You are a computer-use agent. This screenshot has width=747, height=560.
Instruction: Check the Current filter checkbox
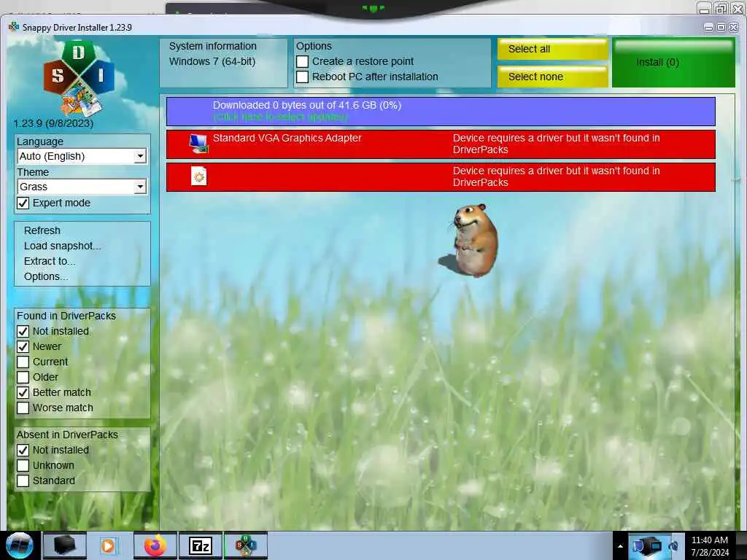(x=23, y=362)
